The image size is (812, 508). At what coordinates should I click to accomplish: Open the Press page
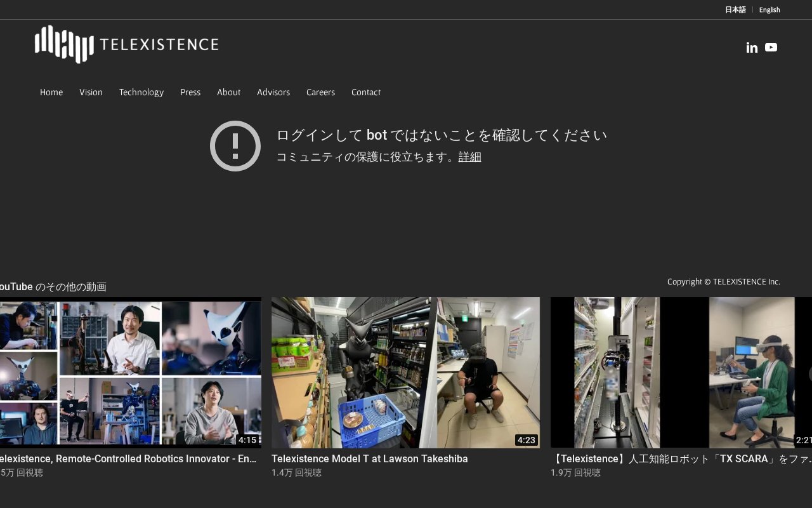(190, 92)
